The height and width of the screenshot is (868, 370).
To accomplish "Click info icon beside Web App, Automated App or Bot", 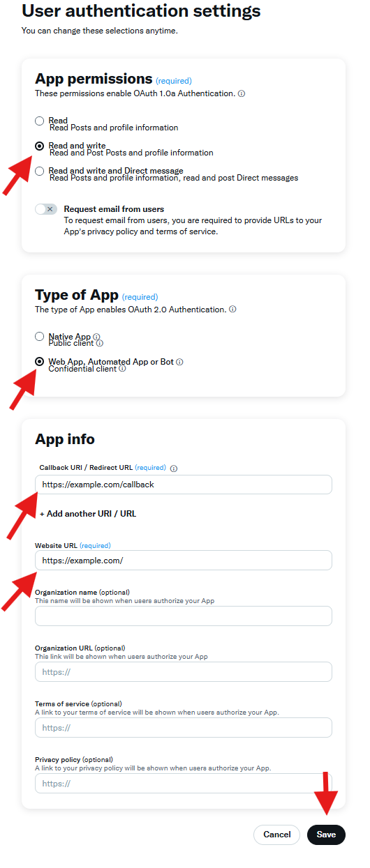I will [179, 362].
